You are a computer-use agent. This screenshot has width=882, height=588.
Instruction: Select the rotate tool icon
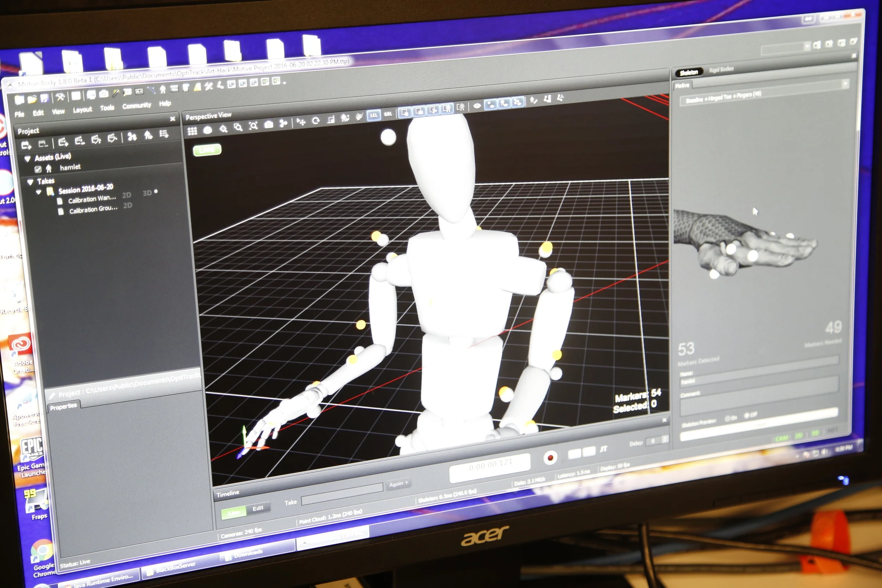point(316,121)
